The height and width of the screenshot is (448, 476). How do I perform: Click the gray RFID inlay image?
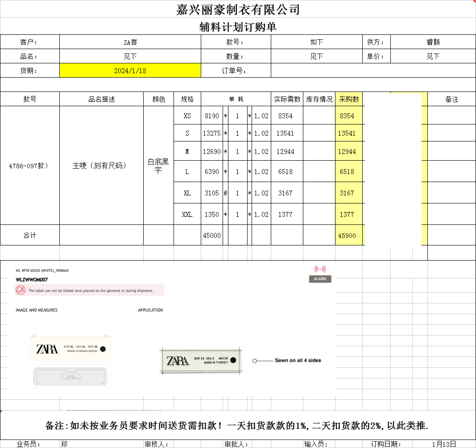(x=70, y=376)
